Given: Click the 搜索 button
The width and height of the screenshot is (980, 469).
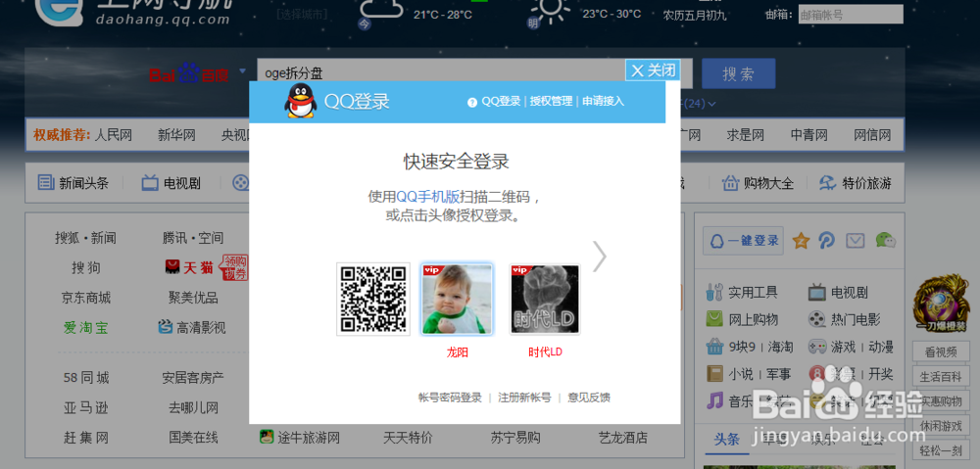Looking at the screenshot, I should (738, 73).
